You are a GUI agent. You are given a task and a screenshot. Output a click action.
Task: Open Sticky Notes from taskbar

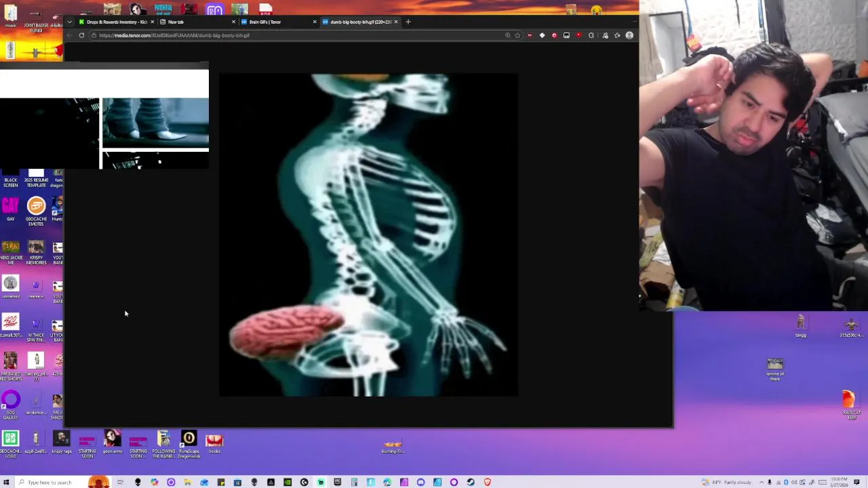click(x=220, y=482)
